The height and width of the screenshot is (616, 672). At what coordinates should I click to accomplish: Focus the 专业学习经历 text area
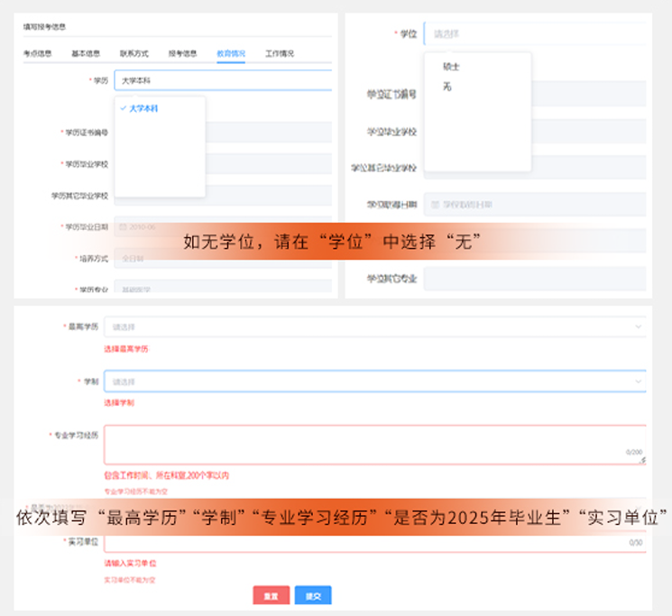[361, 442]
